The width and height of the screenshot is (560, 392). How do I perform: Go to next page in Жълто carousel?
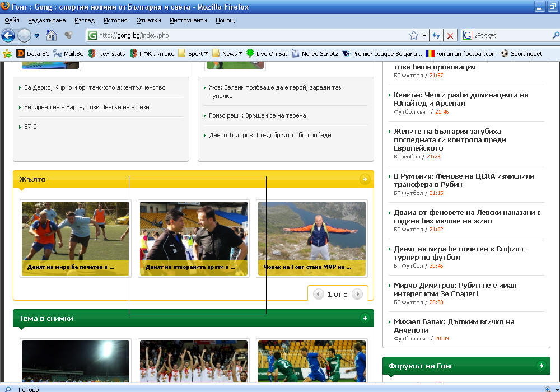(x=357, y=294)
